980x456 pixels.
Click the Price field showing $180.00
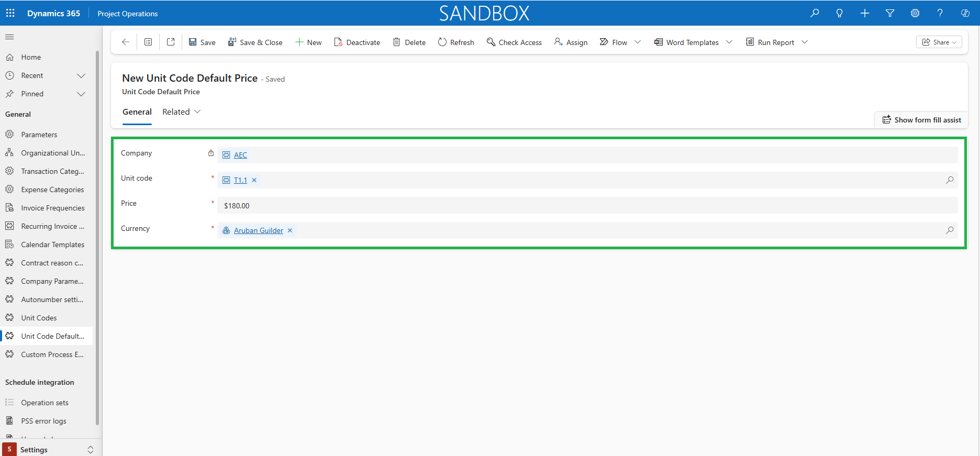tap(587, 205)
